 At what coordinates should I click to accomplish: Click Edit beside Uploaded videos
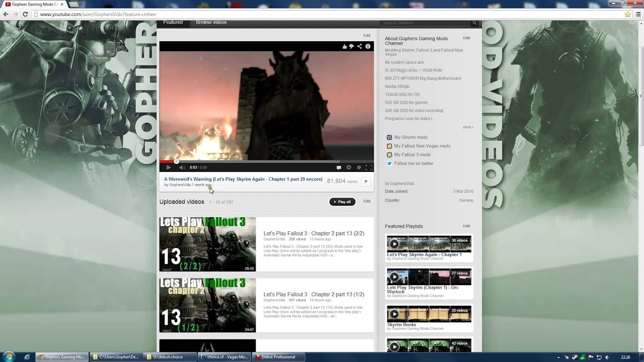click(x=367, y=201)
